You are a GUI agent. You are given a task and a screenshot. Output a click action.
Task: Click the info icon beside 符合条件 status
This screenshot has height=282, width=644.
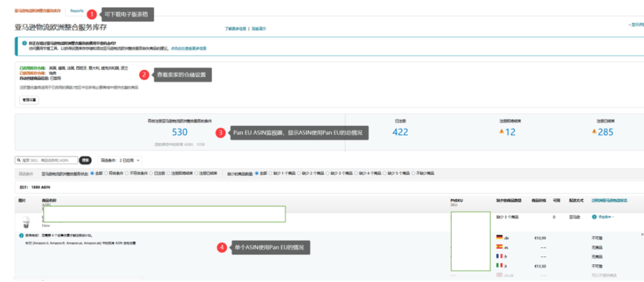pyautogui.click(x=594, y=217)
